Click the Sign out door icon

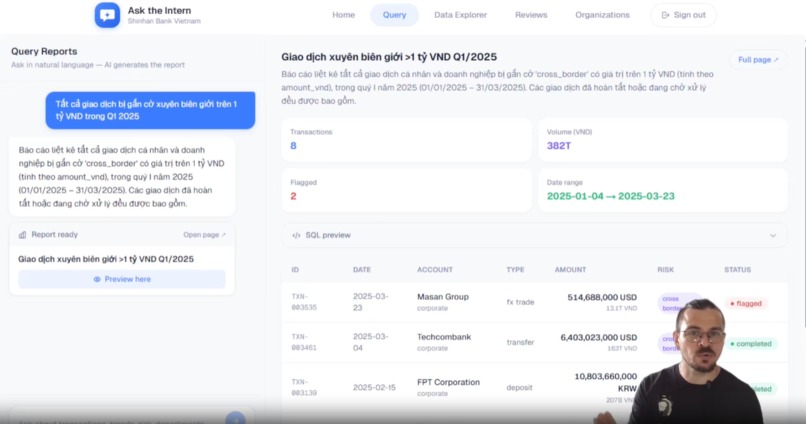(x=665, y=15)
